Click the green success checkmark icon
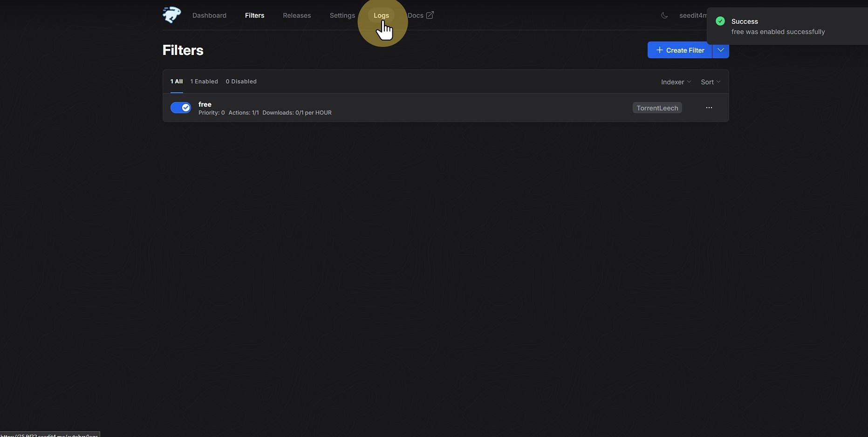868x437 pixels. [x=720, y=21]
